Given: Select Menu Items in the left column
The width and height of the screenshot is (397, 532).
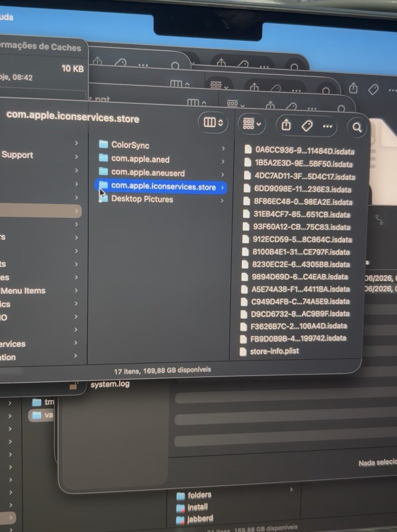Looking at the screenshot, I should 23,291.
